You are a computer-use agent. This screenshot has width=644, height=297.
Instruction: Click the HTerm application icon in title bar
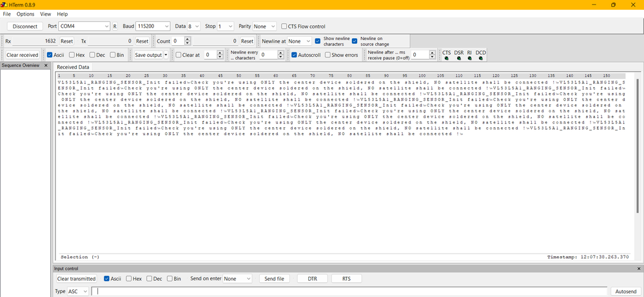pyautogui.click(x=5, y=5)
